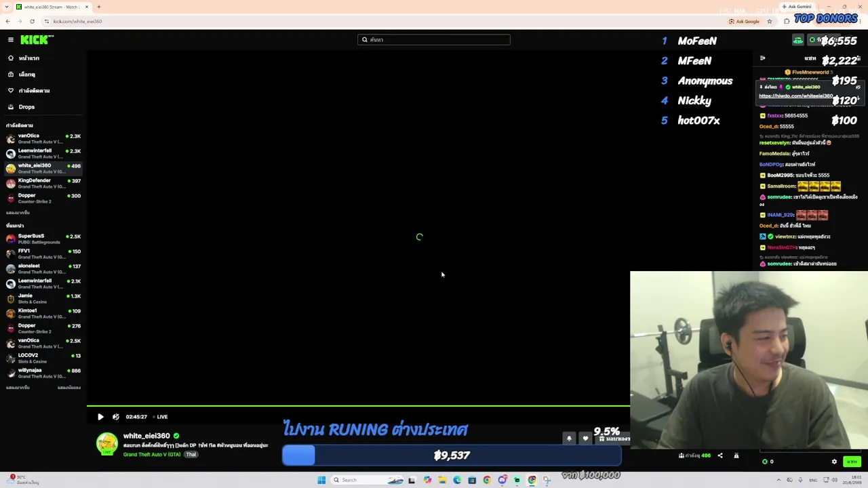Click the browse icon in the Kick sidebar
Image resolution: width=868 pixels, height=488 pixels.
tap(11, 75)
